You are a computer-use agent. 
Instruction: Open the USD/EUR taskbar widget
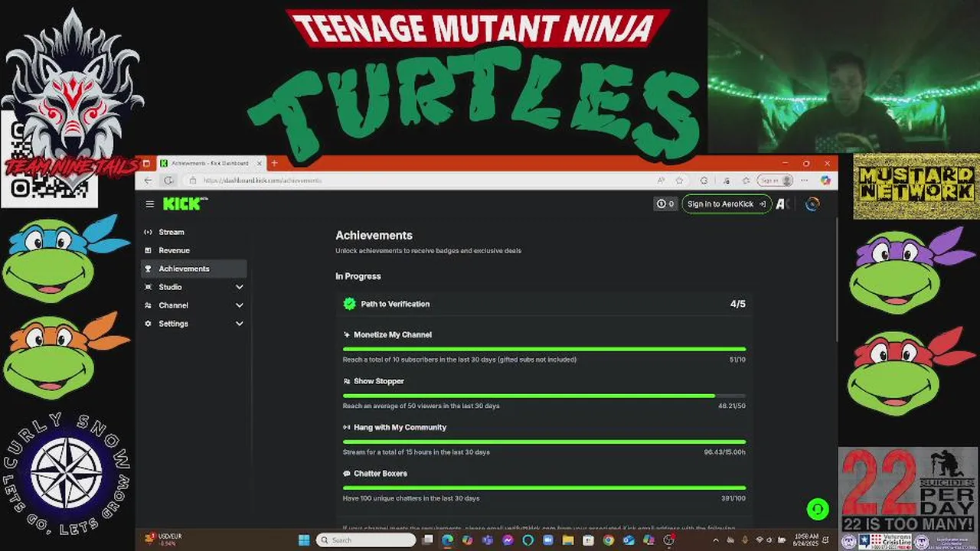pyautogui.click(x=163, y=540)
